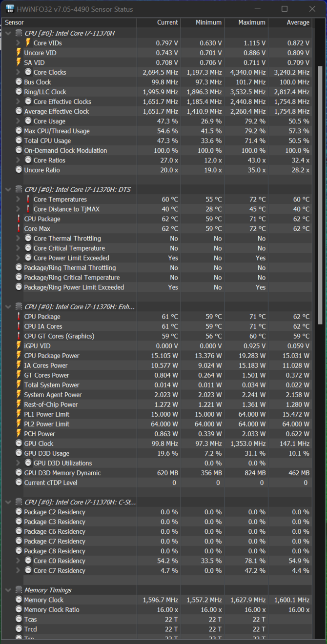Screen dimensions: 327x644
Task: Select the System Agent Power row
Action: pyautogui.click(x=157, y=395)
